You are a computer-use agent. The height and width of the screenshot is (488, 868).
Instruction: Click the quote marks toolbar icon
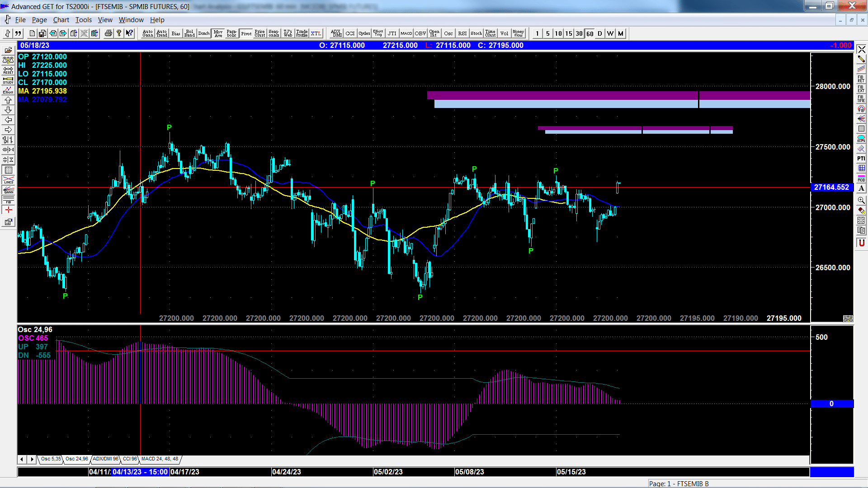(18, 33)
